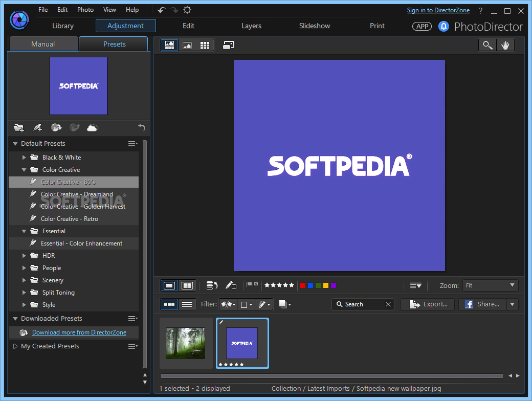This screenshot has height=401, width=532.
Task: Open the flag filter dropdown
Action: 228,304
